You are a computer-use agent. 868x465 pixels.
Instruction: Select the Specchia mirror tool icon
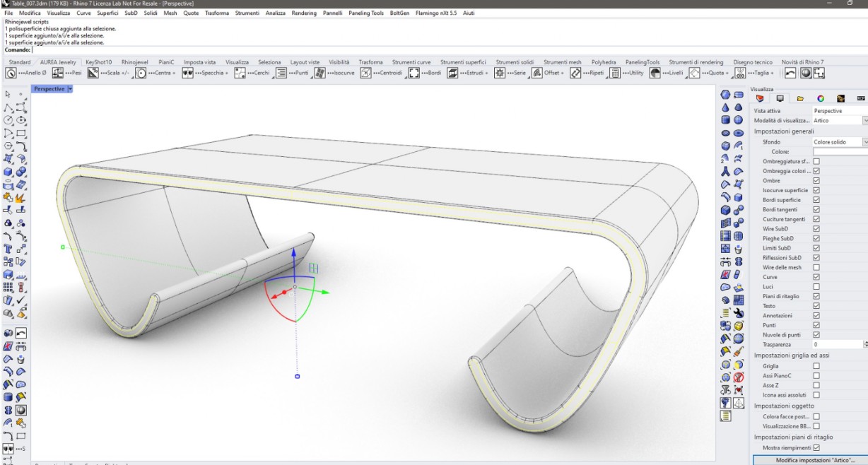(x=188, y=73)
